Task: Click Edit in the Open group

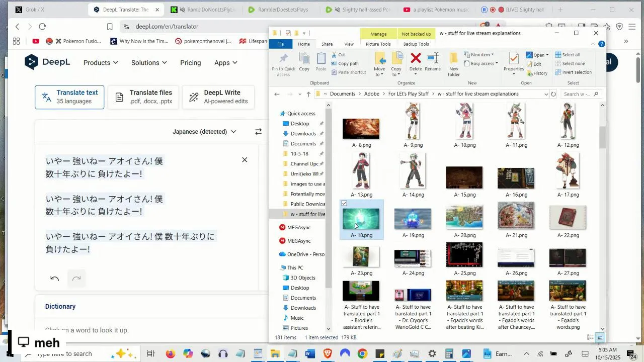Action: click(534, 64)
